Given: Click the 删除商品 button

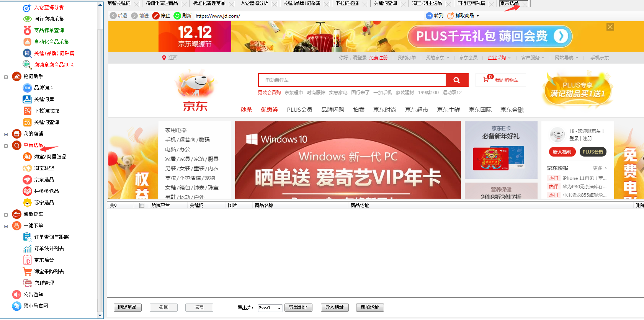Looking at the screenshot, I should [127, 307].
